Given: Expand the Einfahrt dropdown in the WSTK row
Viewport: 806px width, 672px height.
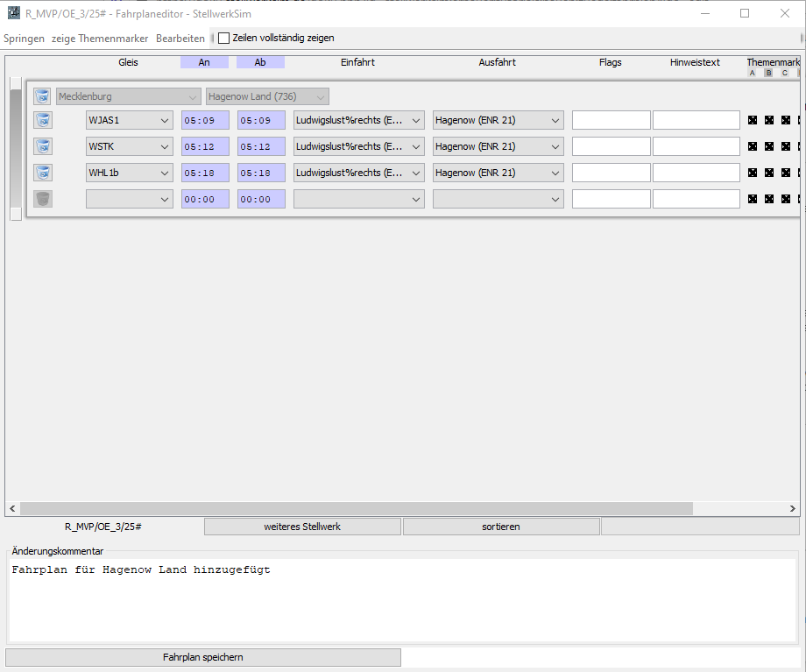Looking at the screenshot, I should [358, 146].
